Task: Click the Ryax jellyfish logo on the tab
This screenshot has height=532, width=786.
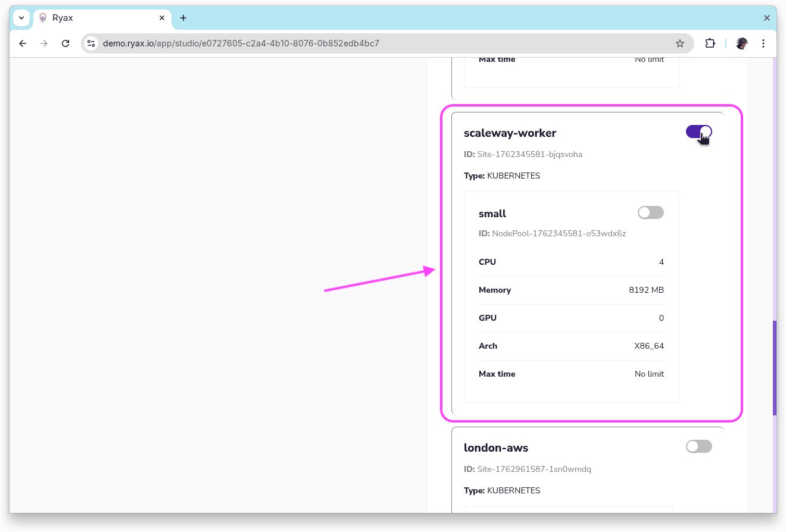Action: (42, 18)
